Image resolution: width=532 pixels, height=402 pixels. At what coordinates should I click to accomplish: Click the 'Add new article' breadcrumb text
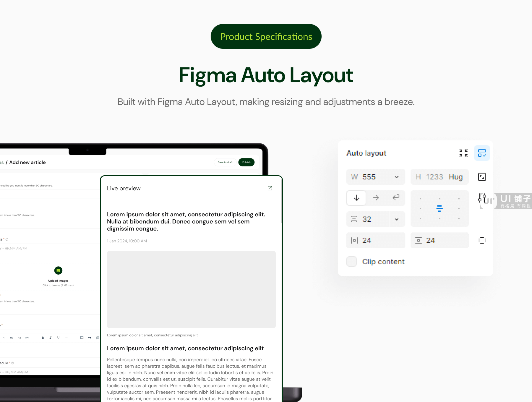[x=27, y=162]
